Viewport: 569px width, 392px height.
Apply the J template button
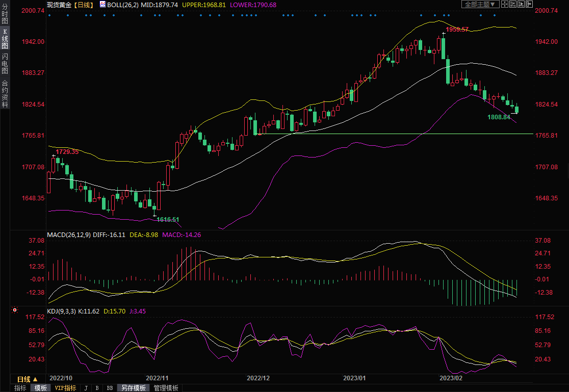86,388
